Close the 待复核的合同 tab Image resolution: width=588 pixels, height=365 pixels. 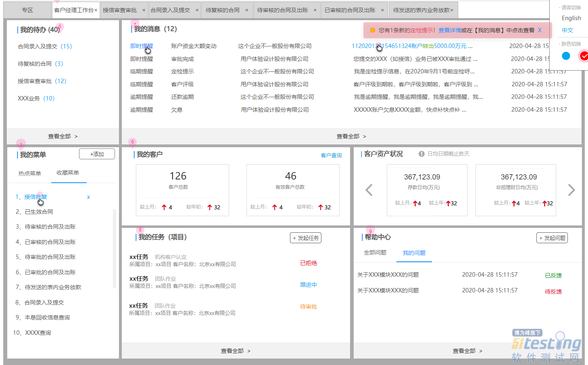pyautogui.click(x=247, y=10)
